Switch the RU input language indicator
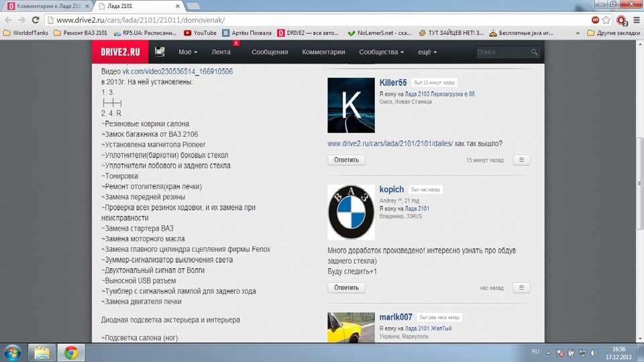This screenshot has width=644, height=362. click(535, 352)
